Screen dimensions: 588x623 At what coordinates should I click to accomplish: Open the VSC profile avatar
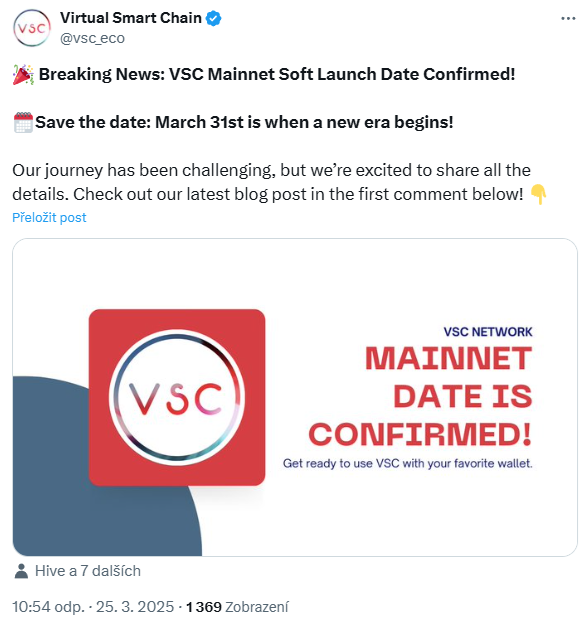point(32,28)
